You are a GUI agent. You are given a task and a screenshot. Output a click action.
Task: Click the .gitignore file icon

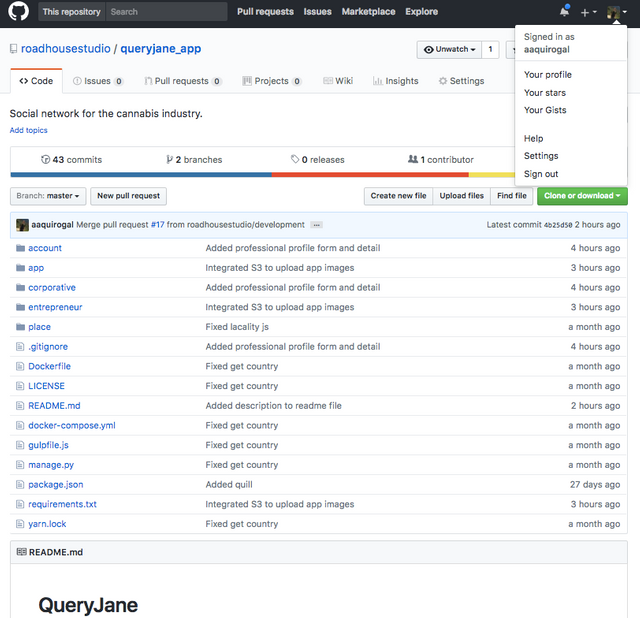tap(20, 347)
